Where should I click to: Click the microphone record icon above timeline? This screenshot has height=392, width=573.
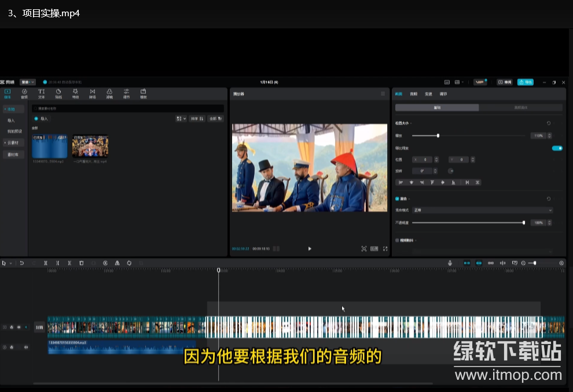[450, 263]
